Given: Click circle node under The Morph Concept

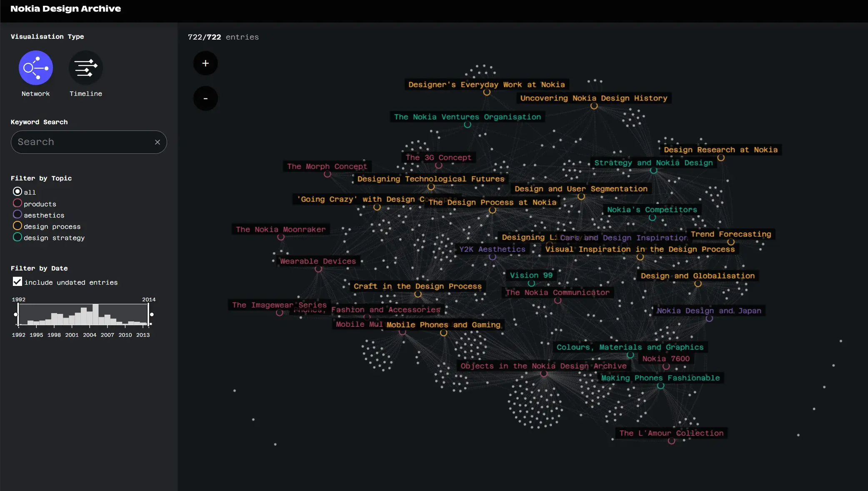Looking at the screenshot, I should click(327, 174).
